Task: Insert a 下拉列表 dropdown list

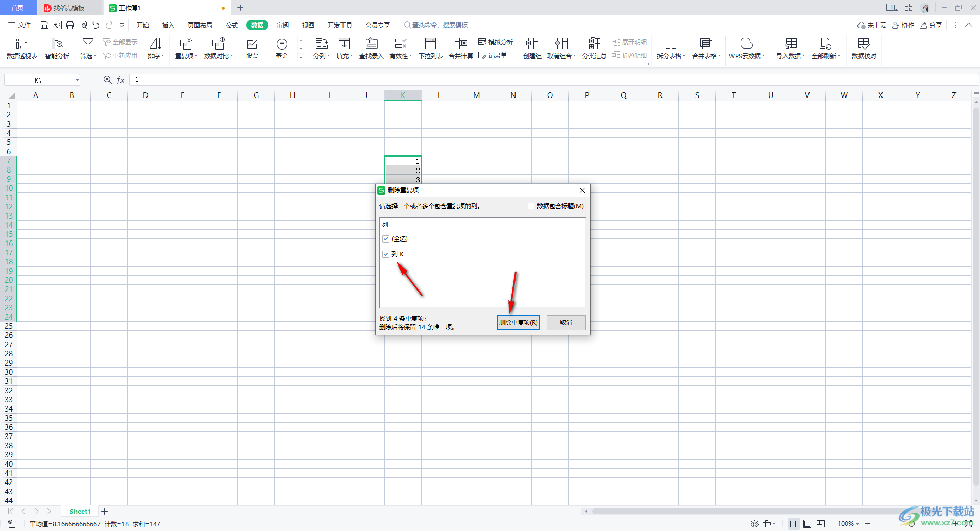Action: 431,49
